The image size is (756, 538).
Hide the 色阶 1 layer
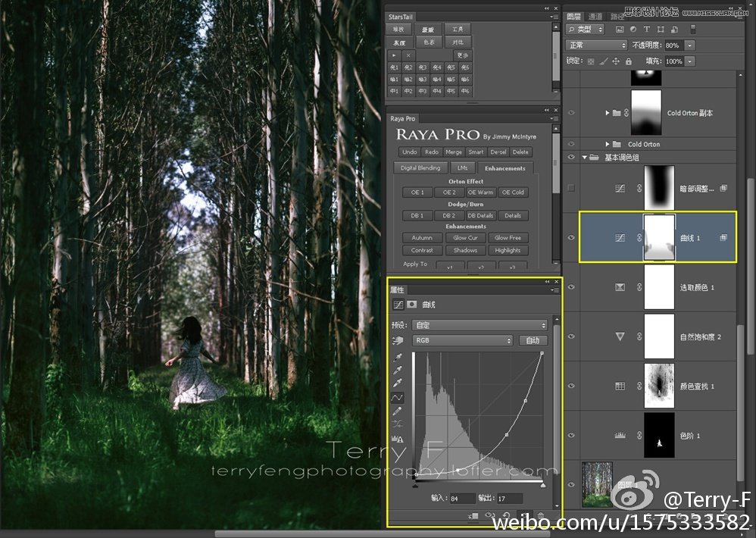571,435
